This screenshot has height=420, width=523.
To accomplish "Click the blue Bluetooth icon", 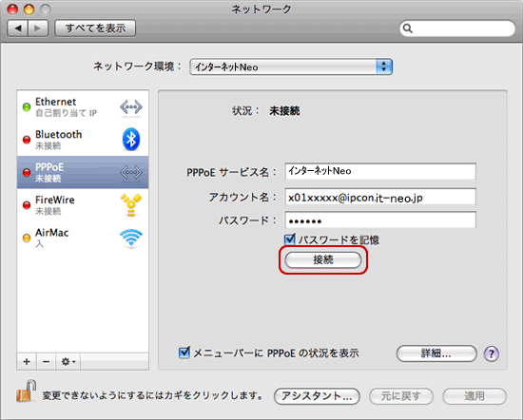I will click(x=131, y=140).
